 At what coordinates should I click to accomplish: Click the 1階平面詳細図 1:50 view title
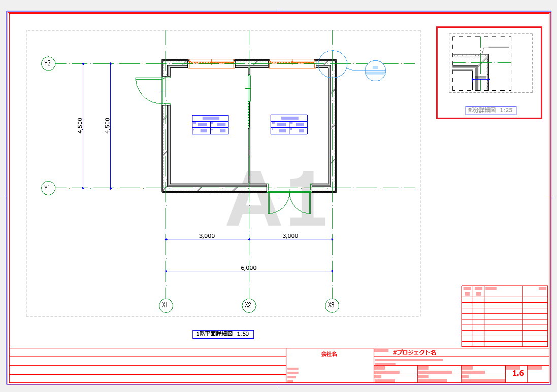tap(223, 334)
